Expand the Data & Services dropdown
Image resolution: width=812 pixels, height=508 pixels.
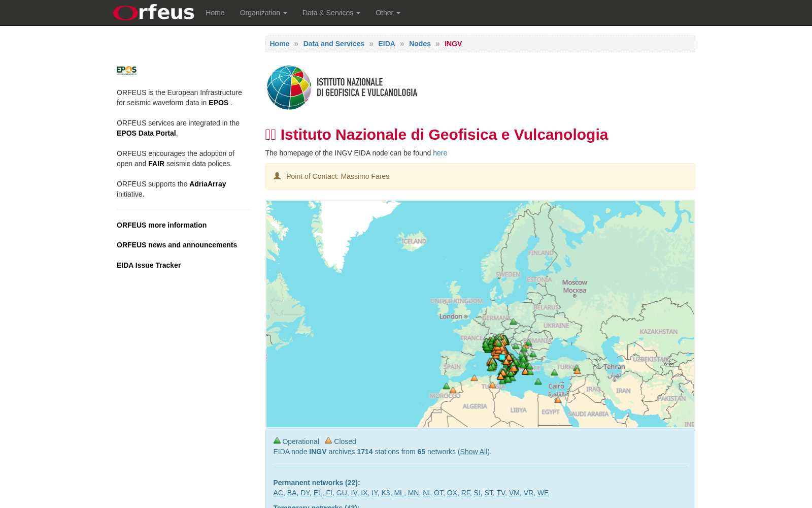click(331, 13)
